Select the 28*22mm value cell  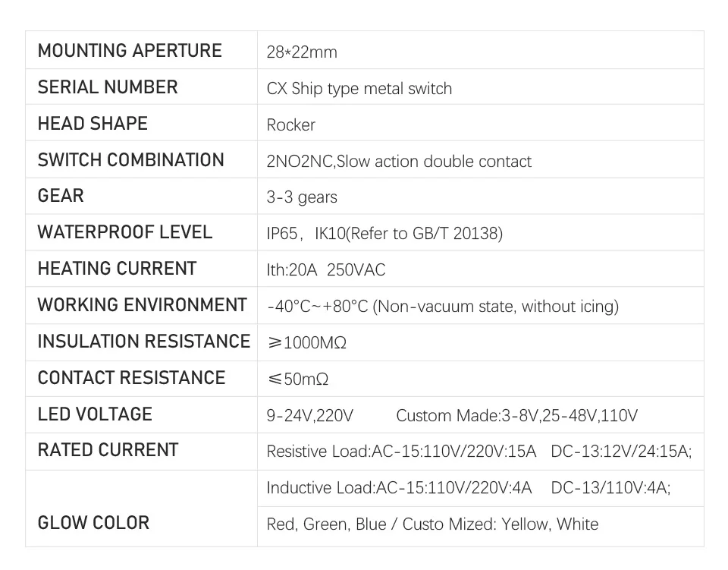click(302, 52)
